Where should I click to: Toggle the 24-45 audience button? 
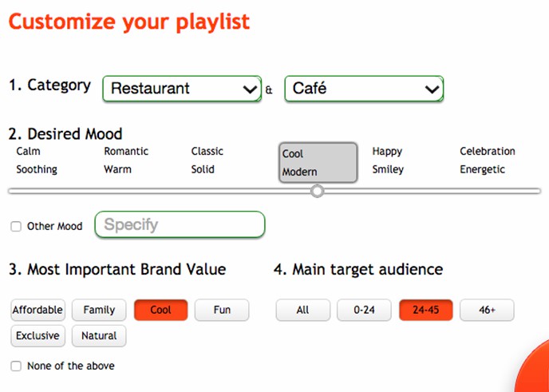[425, 310]
